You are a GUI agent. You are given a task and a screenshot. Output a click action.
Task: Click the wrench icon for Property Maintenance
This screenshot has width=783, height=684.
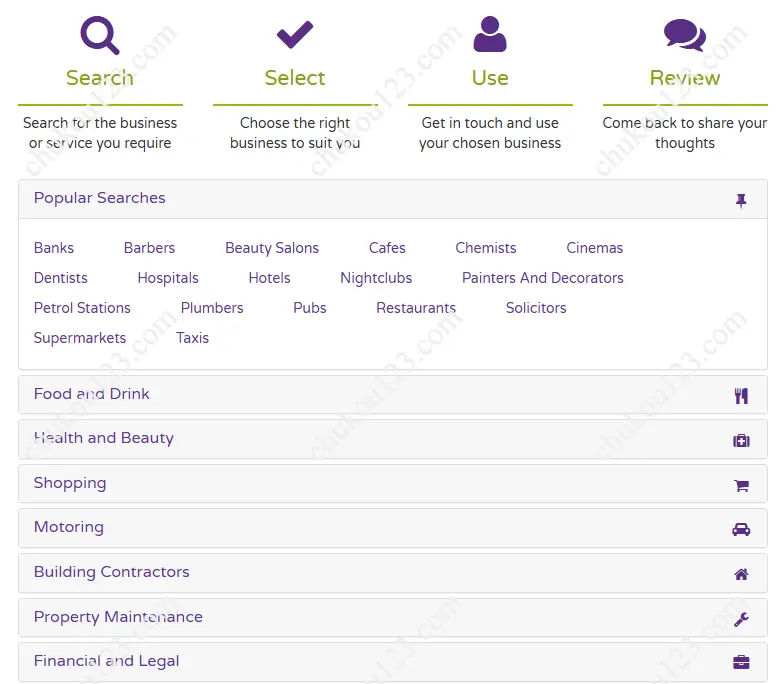[x=741, y=619]
